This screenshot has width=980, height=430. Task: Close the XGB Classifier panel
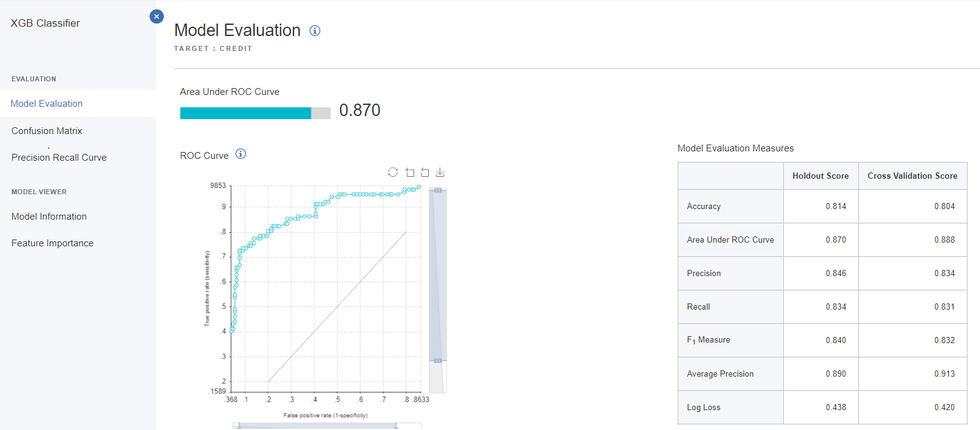(x=156, y=17)
